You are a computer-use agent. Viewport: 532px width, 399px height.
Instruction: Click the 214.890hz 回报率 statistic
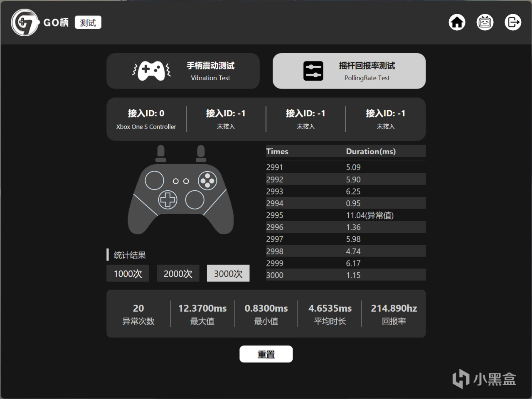(394, 314)
